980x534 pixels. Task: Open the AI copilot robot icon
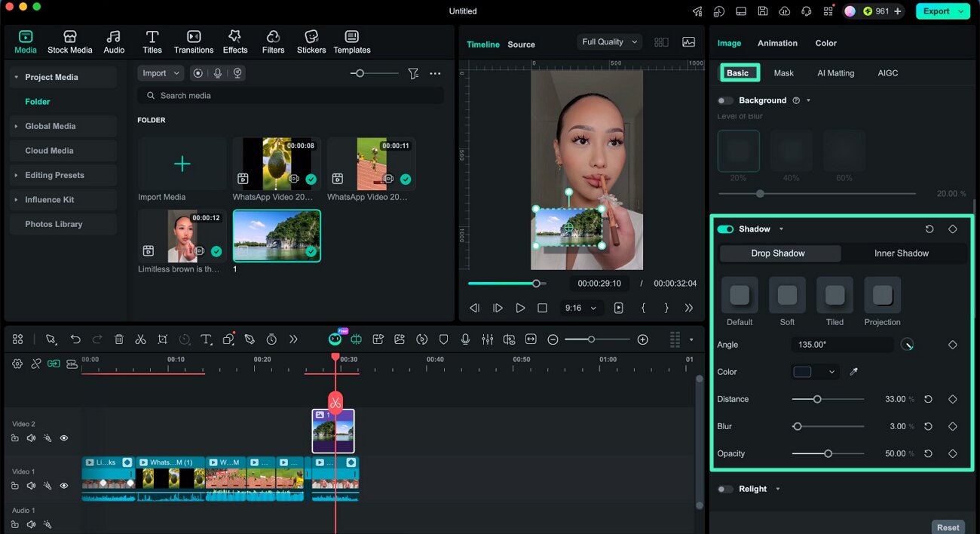[335, 339]
